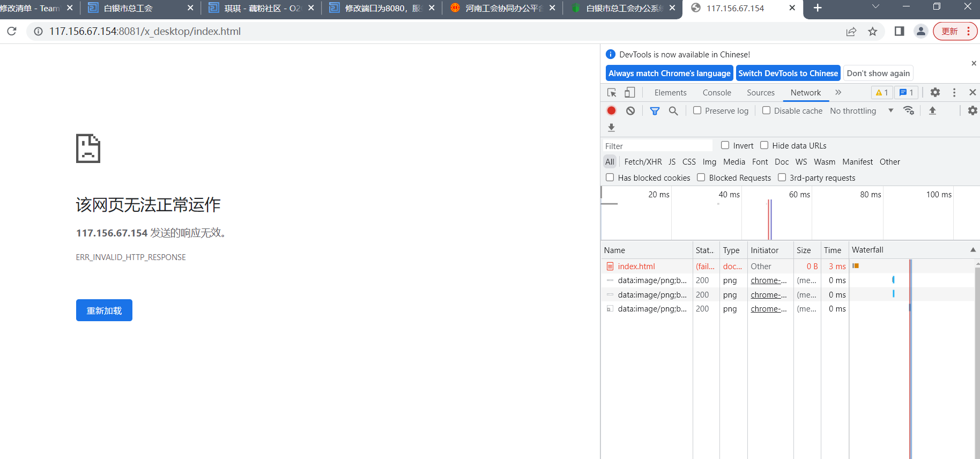
Task: Select the Network tab
Action: [806, 93]
